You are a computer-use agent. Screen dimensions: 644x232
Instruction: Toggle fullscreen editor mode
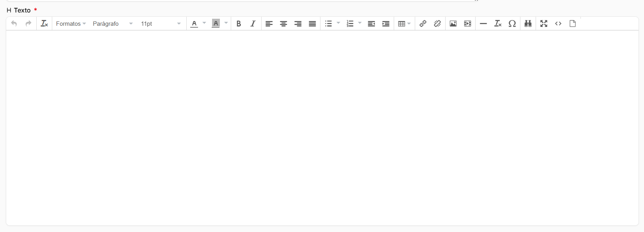click(x=544, y=24)
